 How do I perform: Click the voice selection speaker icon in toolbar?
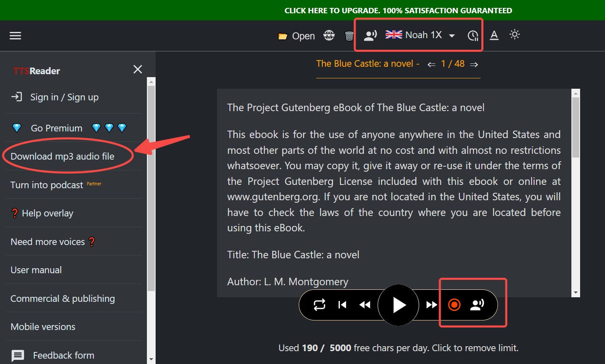[x=370, y=35]
